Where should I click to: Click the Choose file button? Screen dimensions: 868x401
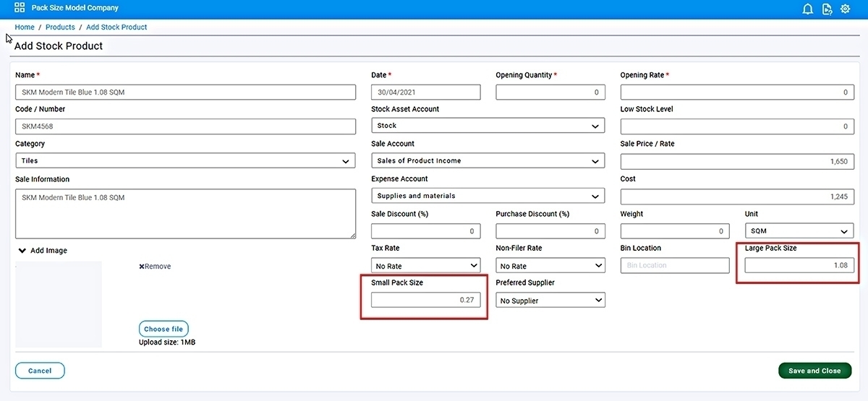163,329
